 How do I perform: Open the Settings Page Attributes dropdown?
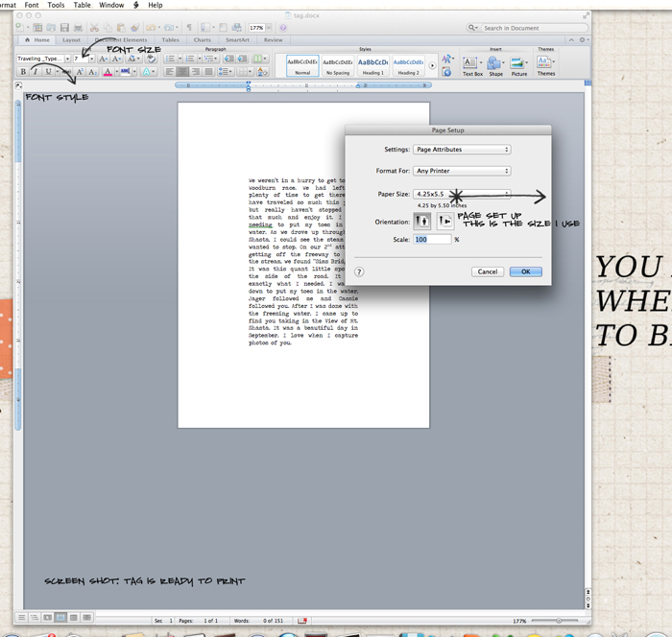click(462, 150)
